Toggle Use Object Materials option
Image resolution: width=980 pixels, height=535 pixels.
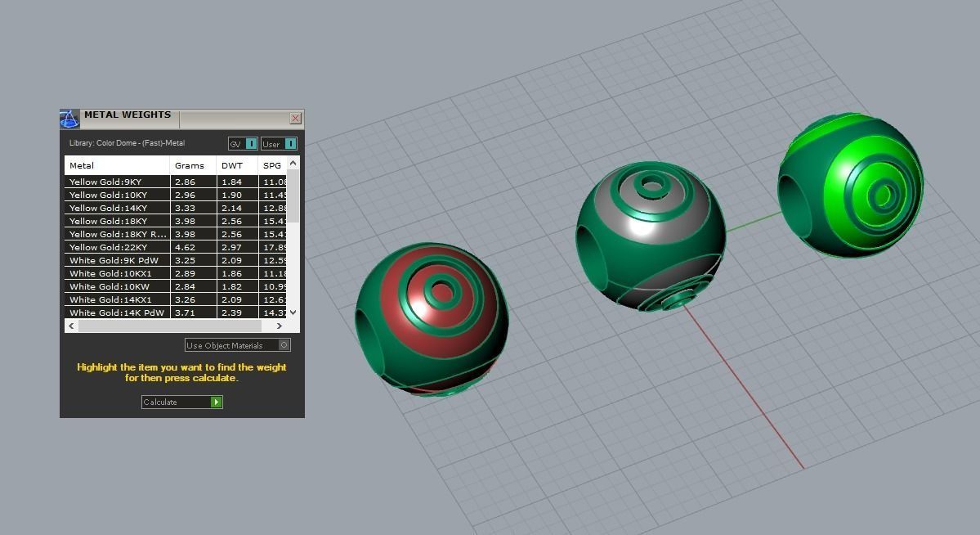point(238,345)
